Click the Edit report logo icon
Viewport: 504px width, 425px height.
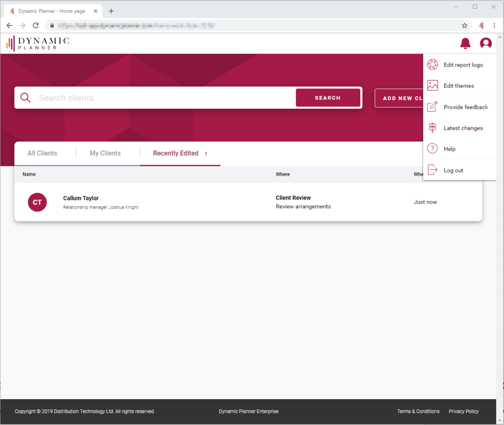pos(433,64)
